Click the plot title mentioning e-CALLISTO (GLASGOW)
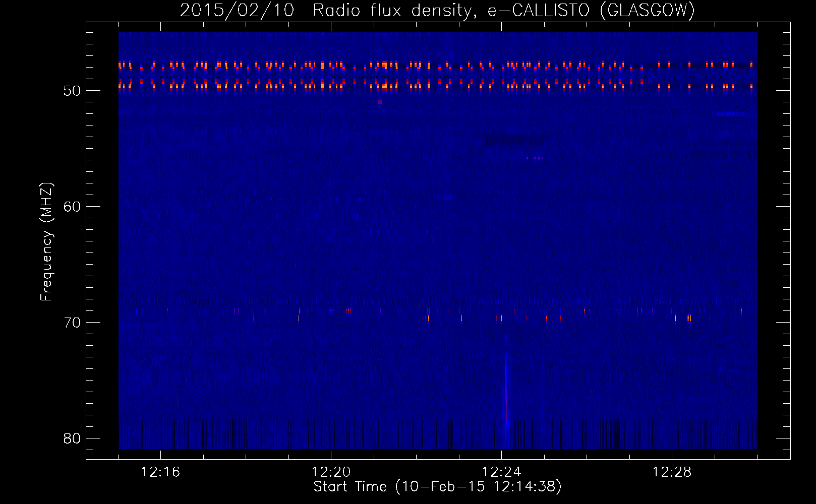The height and width of the screenshot is (504, 816). (x=437, y=10)
